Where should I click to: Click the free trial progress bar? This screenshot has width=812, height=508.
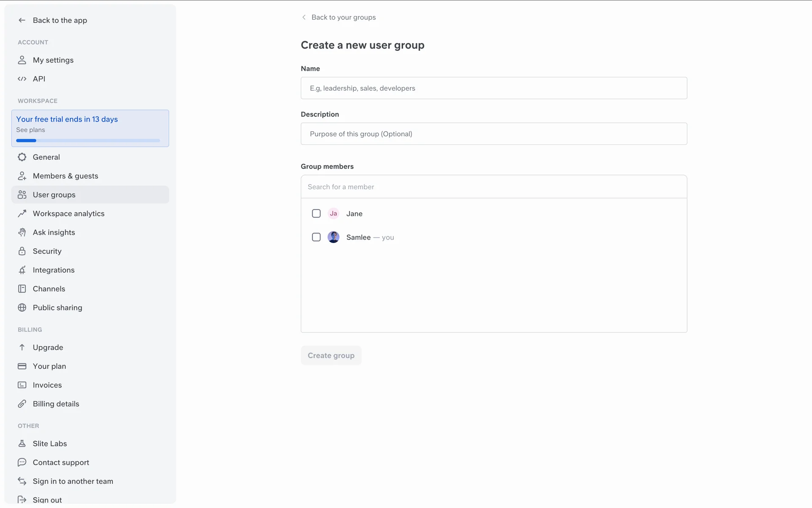(x=88, y=141)
